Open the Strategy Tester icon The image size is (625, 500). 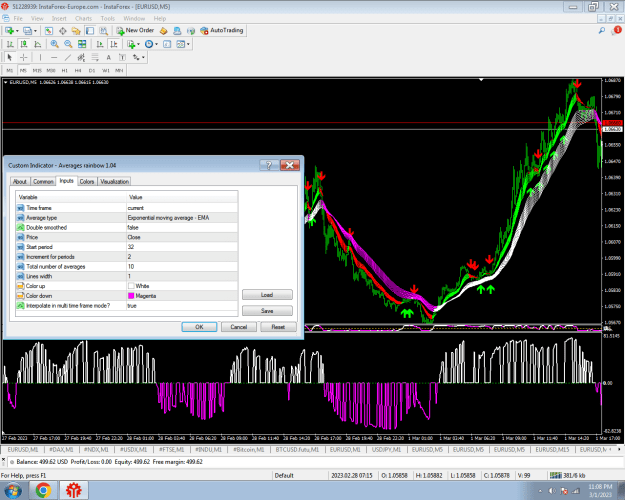click(x=103, y=31)
